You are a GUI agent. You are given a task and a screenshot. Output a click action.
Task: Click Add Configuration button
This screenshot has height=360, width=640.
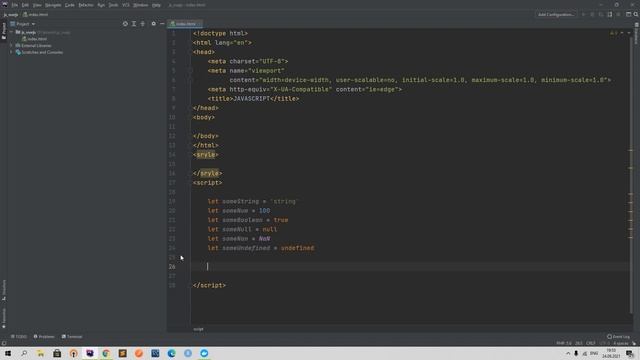(556, 14)
